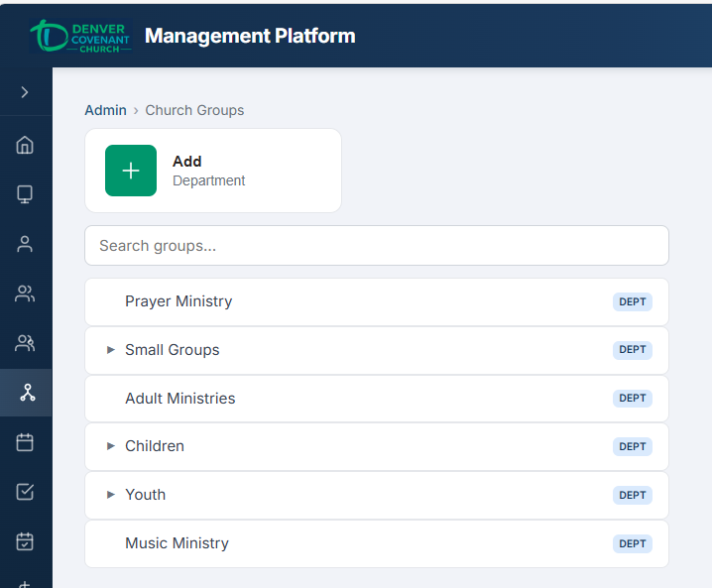This screenshot has height=588, width=712.
Task: Click the checkbox tasks icon in sidebar
Action: pos(25,492)
